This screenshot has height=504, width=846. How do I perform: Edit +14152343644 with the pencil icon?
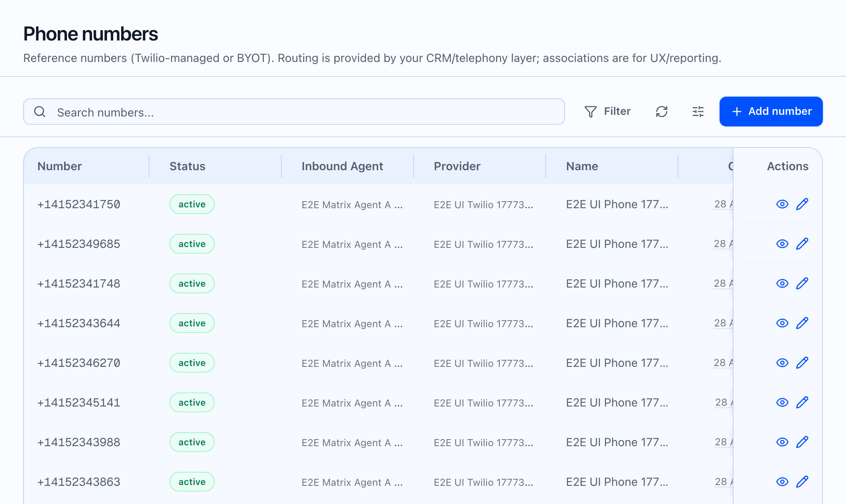[x=802, y=323]
